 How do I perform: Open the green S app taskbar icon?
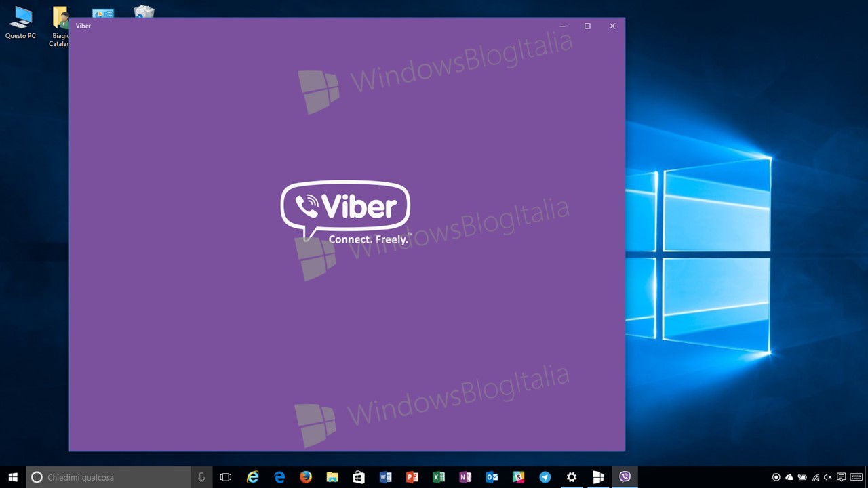point(518,477)
